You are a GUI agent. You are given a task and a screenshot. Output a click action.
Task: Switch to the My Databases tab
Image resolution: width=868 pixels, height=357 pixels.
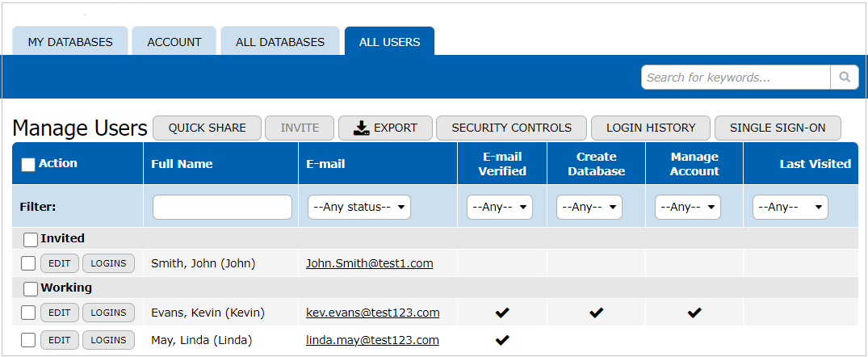click(x=70, y=41)
